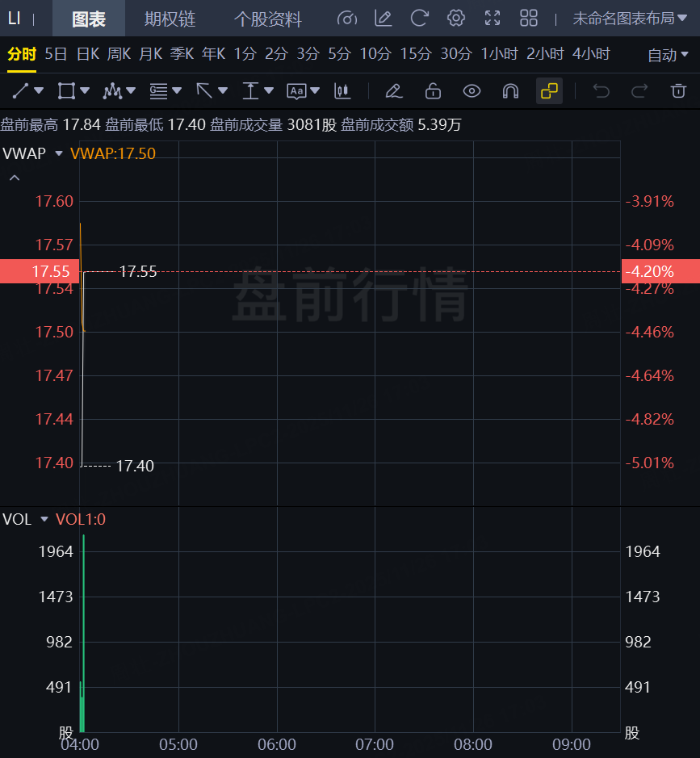
Task: Select the 15分 timeframe
Action: (x=415, y=53)
